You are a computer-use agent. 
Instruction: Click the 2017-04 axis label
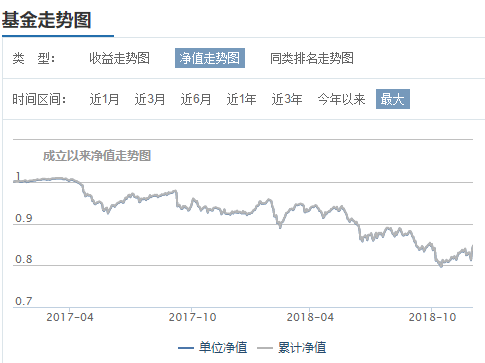click(70, 317)
